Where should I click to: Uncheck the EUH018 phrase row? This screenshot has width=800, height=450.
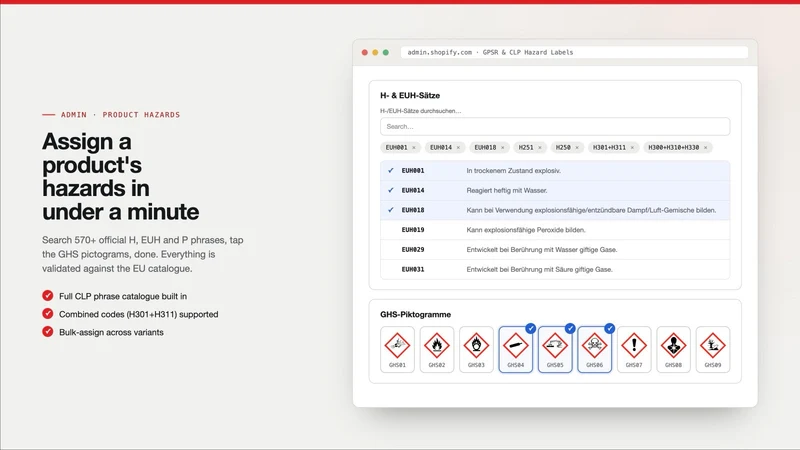[555, 210]
